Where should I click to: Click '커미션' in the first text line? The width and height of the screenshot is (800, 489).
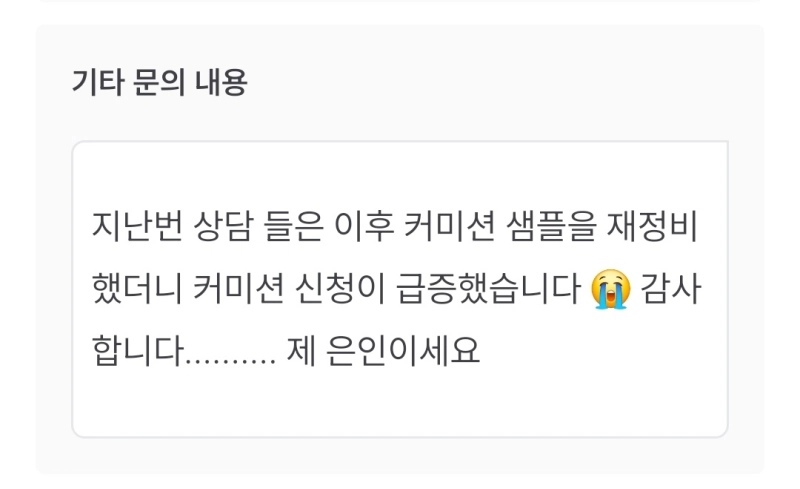pyautogui.click(x=449, y=227)
